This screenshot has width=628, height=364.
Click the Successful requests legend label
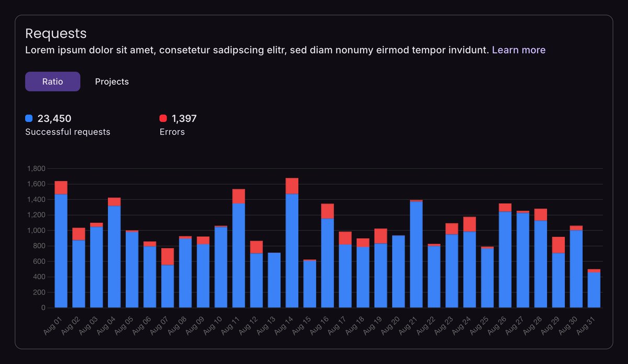click(x=68, y=132)
